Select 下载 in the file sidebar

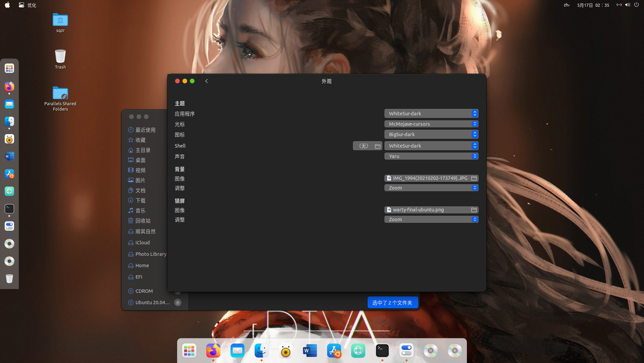tap(140, 201)
